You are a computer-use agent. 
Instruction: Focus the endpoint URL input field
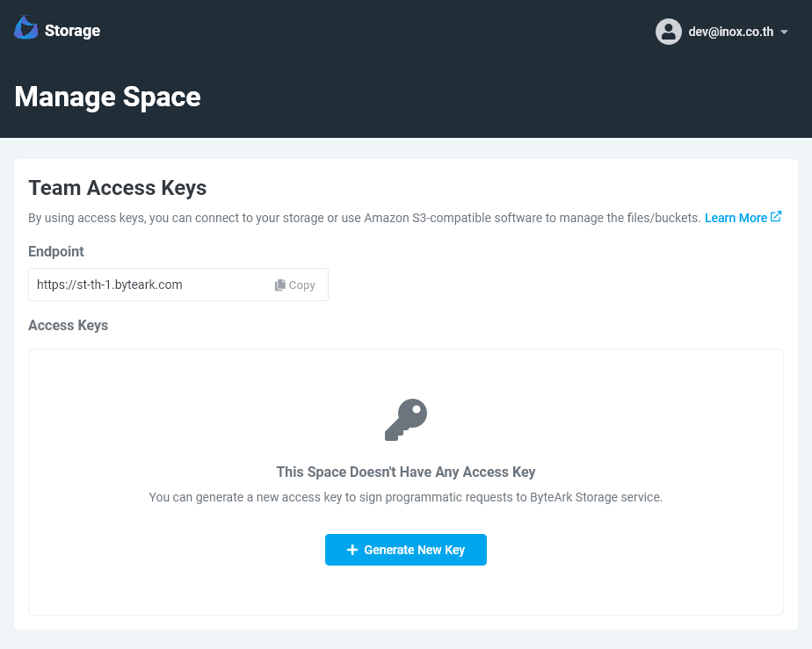click(x=149, y=285)
